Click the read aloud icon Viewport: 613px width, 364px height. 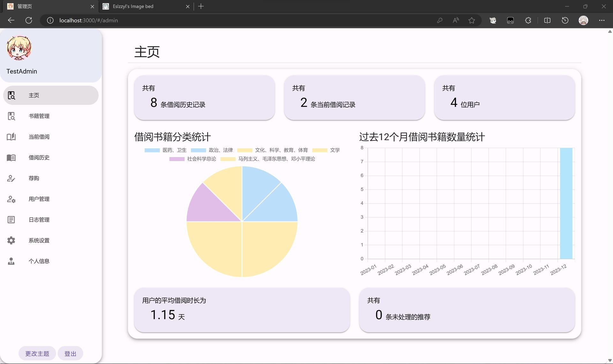[456, 20]
